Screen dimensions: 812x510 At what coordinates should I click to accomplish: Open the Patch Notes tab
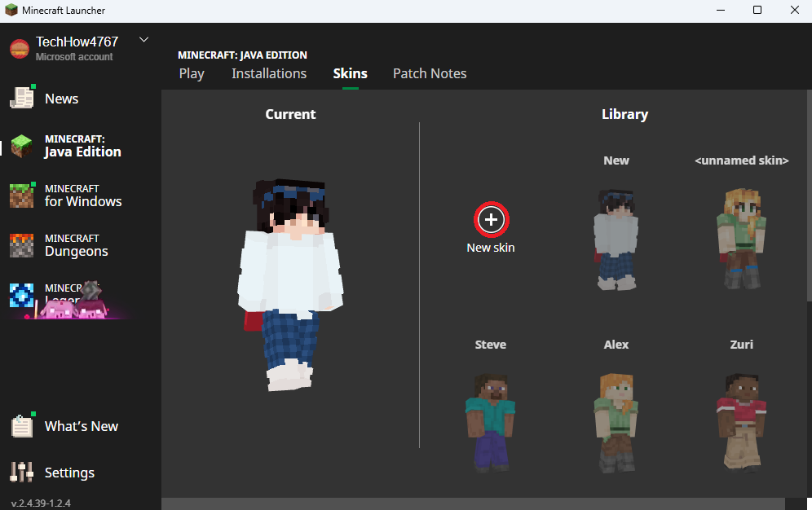click(x=430, y=73)
